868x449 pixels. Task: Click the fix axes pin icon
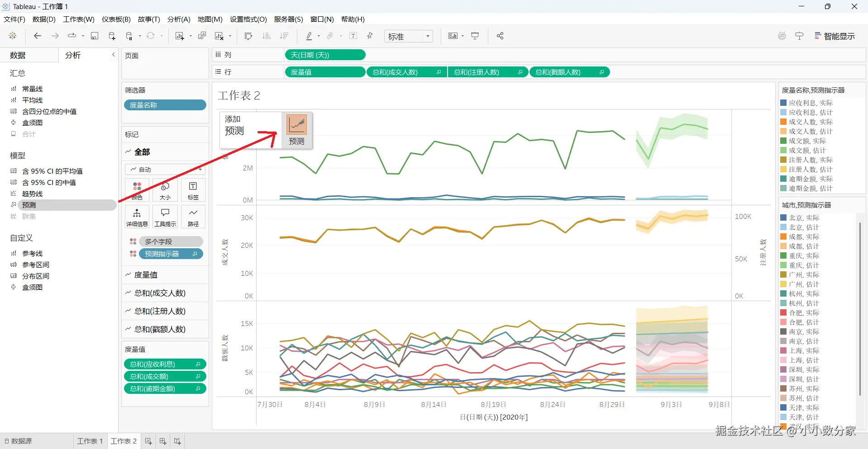(x=370, y=36)
